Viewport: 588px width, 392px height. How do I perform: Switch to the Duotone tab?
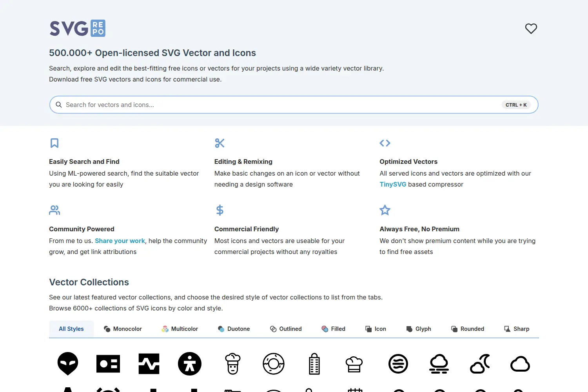[234, 329]
